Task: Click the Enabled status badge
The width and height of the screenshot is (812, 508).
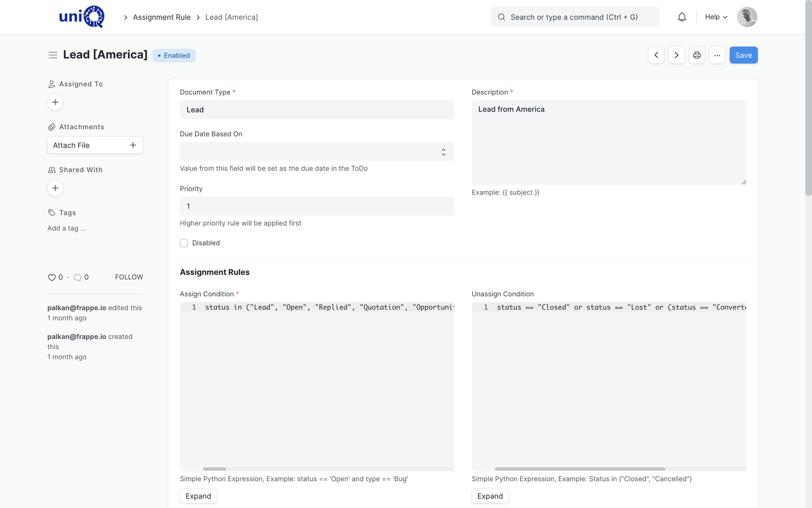Action: pyautogui.click(x=174, y=56)
